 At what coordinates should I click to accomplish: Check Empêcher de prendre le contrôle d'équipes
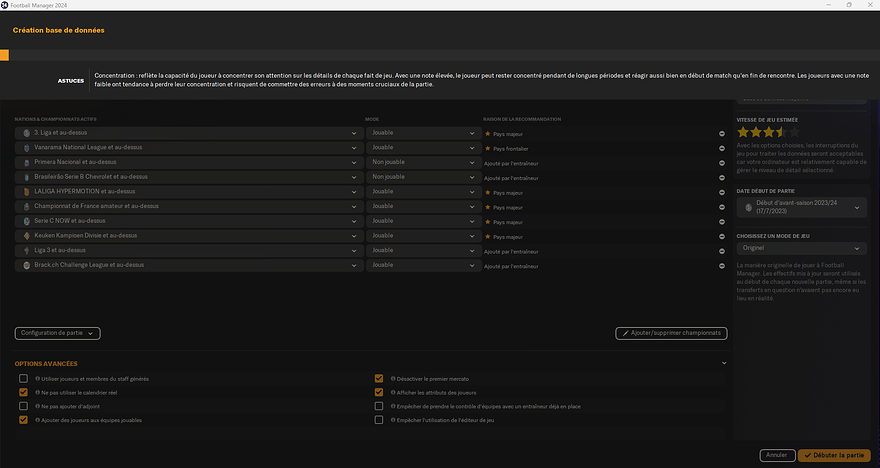tap(379, 406)
